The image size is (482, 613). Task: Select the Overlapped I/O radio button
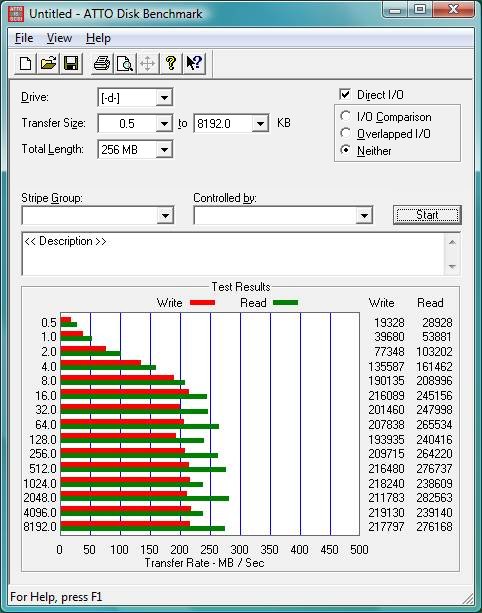(x=345, y=133)
